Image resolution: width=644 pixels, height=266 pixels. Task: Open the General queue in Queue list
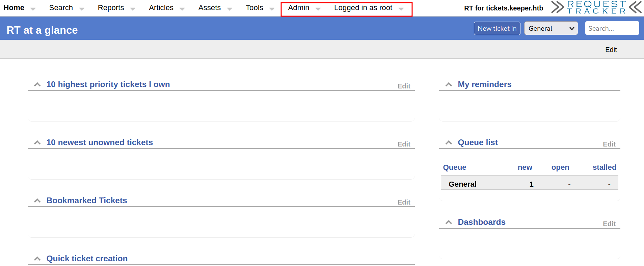point(462,184)
